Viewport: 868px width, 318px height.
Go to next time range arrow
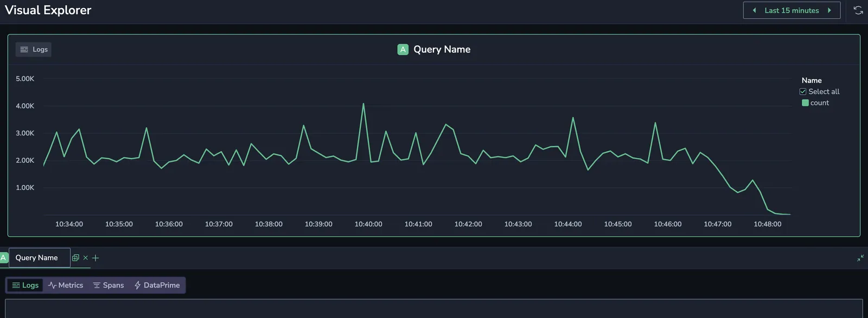(829, 10)
